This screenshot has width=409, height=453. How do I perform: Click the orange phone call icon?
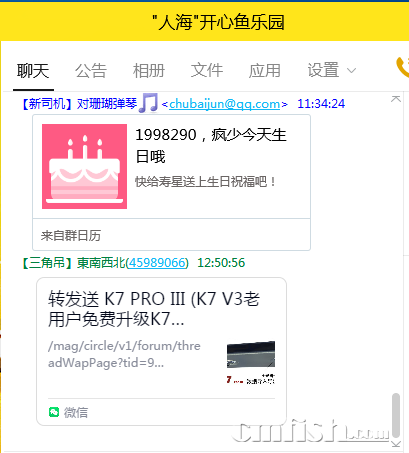[x=403, y=67]
